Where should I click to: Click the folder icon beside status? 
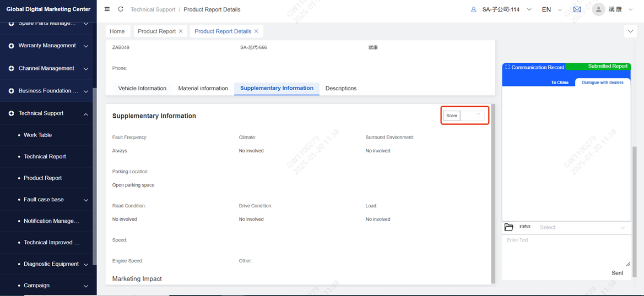coord(508,227)
